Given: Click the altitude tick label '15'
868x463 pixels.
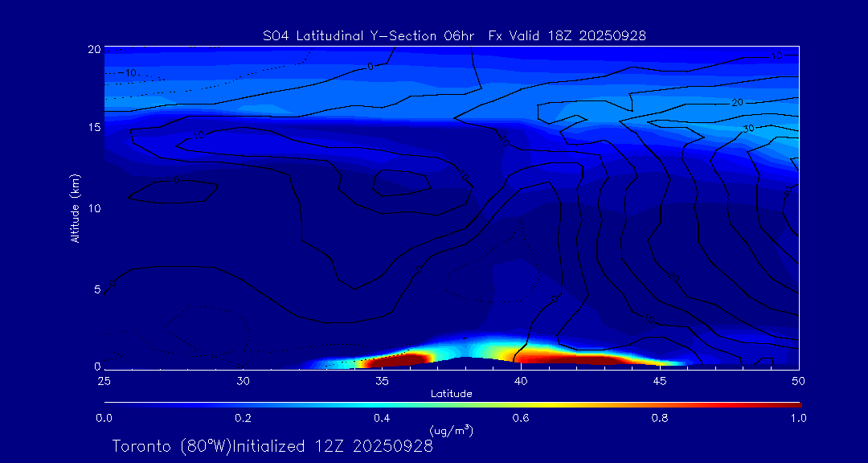Looking at the screenshot, I should [95, 127].
